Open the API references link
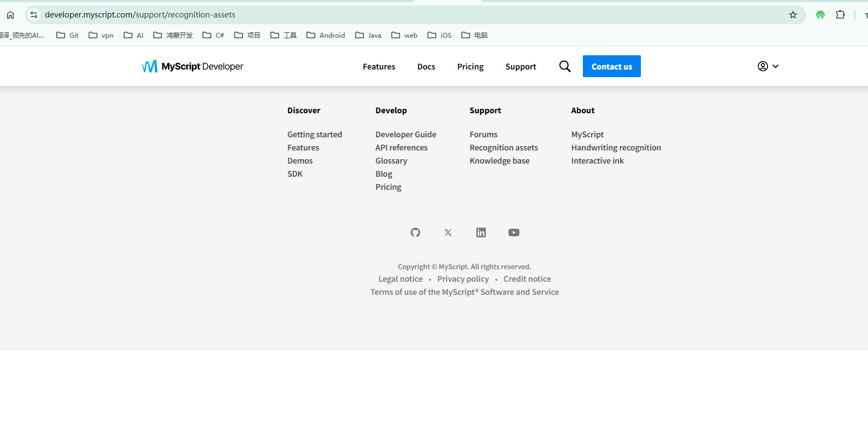The image size is (868, 436). [401, 148]
